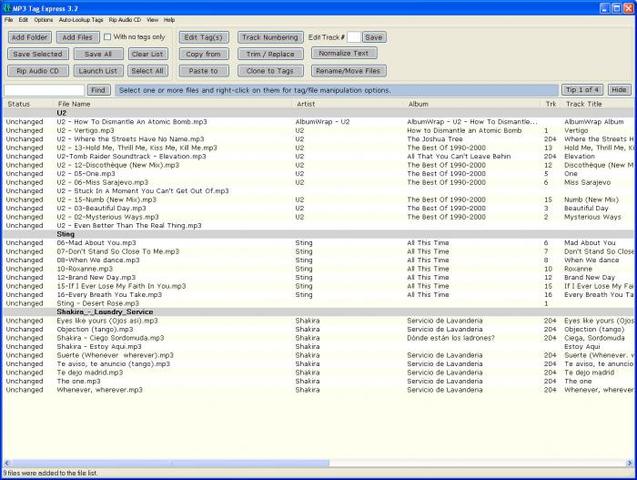
Task: Click the horizontal scrollbar left arrow
Action: [7, 463]
